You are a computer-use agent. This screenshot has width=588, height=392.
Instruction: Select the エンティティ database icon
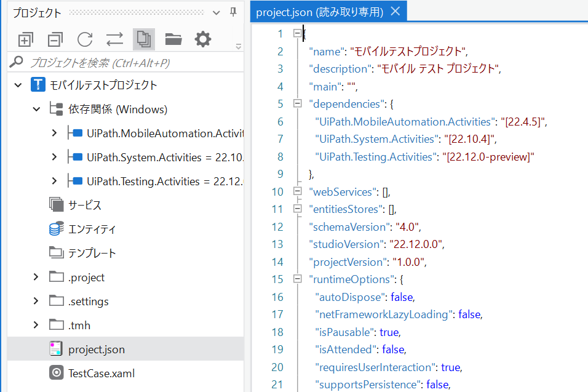pyautogui.click(x=56, y=228)
